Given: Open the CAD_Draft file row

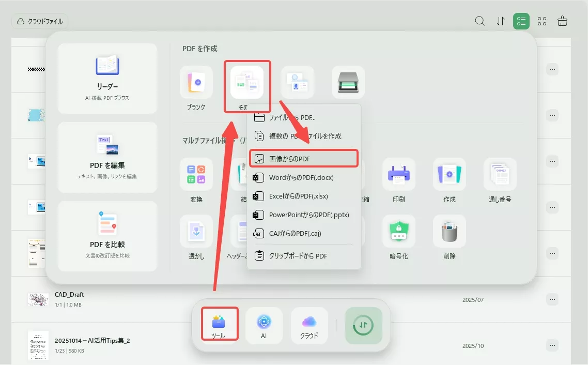Looking at the screenshot, I should 291,299.
